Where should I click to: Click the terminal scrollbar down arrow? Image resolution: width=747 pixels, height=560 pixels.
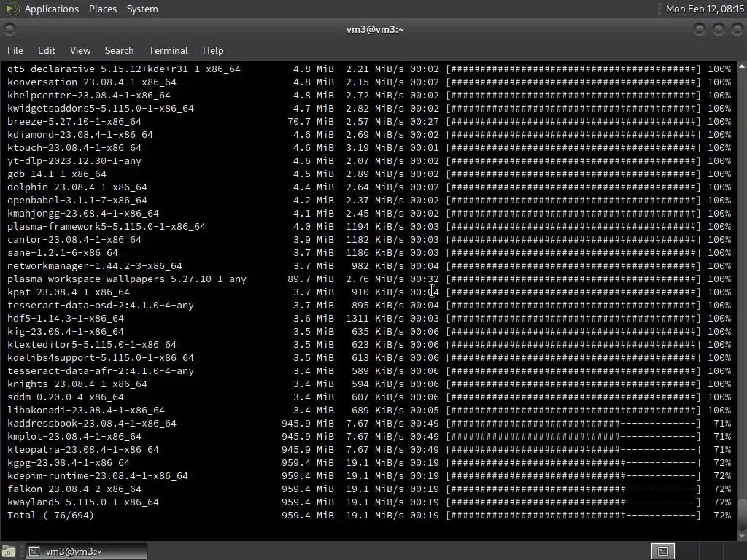point(742,536)
